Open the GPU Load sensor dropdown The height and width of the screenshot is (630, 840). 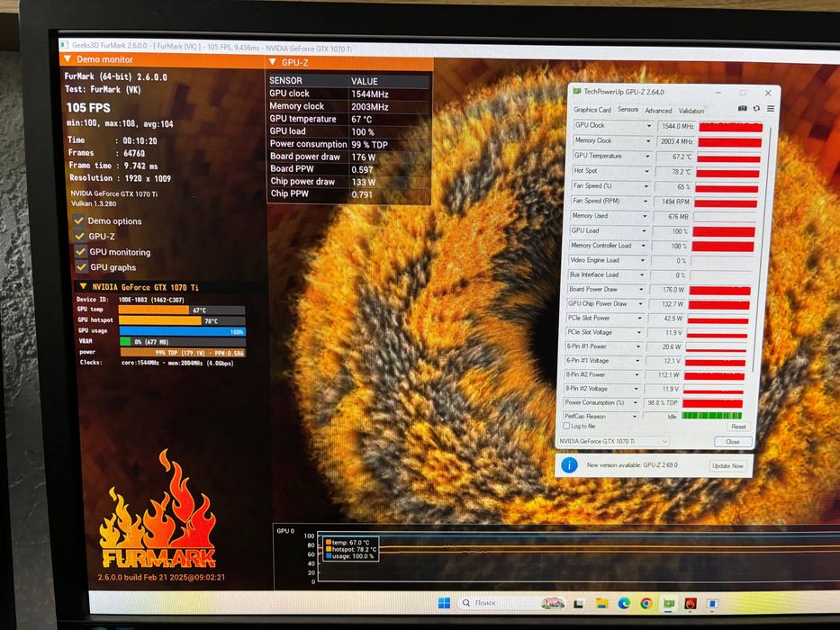tap(644, 231)
